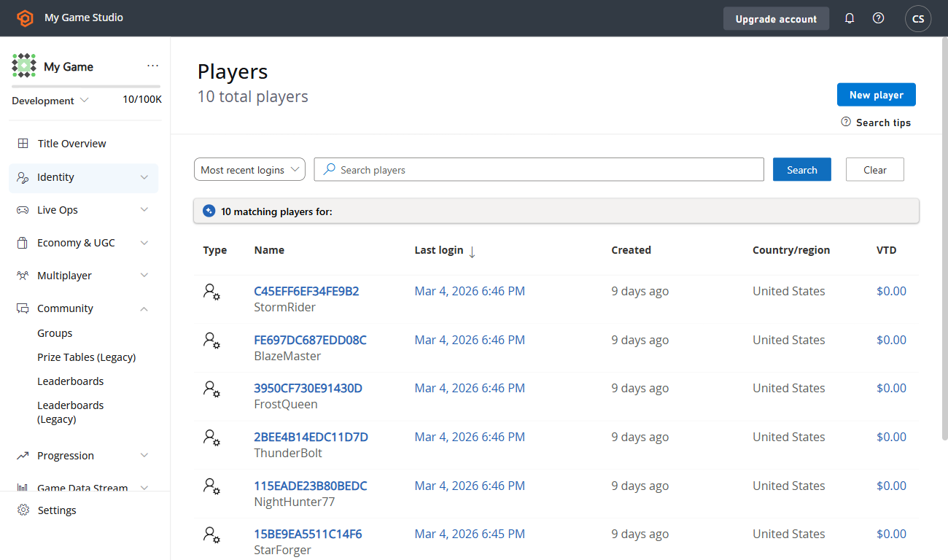Click the New player button
This screenshot has width=948, height=560.
click(876, 95)
